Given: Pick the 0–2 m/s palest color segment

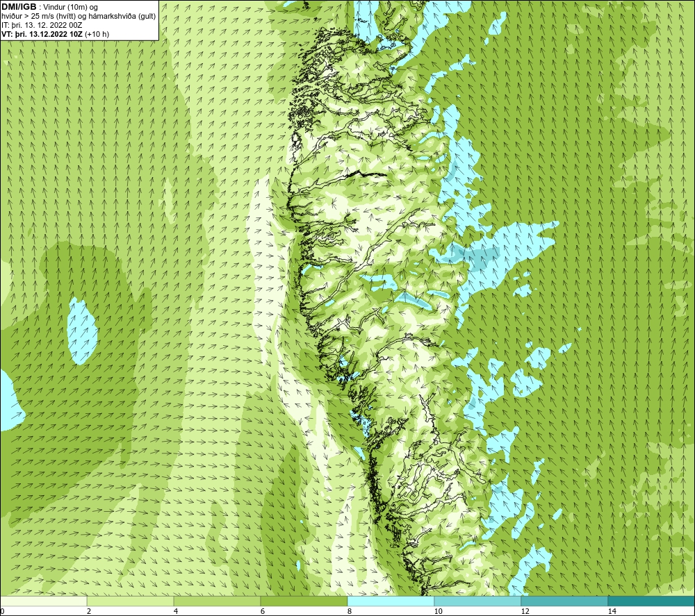Looking at the screenshot, I should click(x=43, y=601).
